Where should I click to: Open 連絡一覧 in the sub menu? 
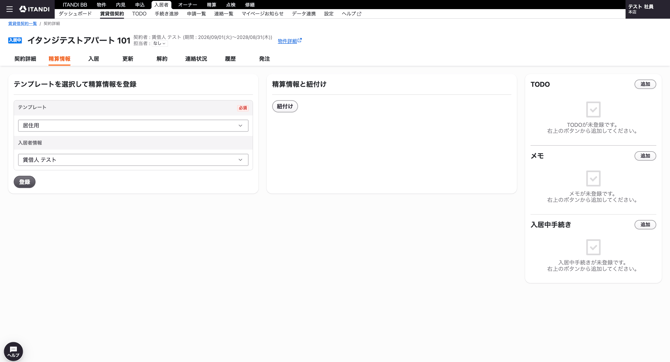(223, 14)
